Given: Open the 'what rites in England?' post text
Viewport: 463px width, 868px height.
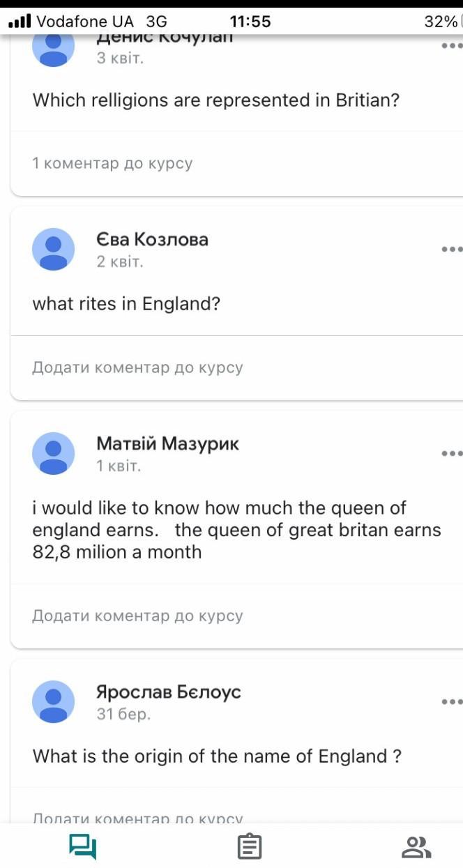Looking at the screenshot, I should click(126, 304).
